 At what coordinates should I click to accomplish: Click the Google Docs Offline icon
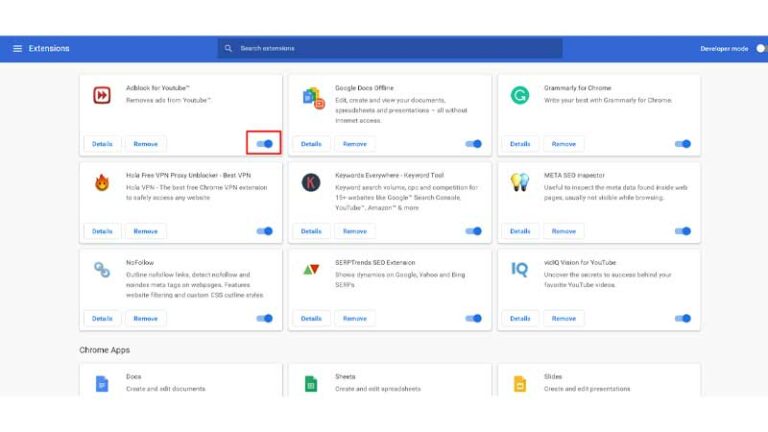click(312, 97)
